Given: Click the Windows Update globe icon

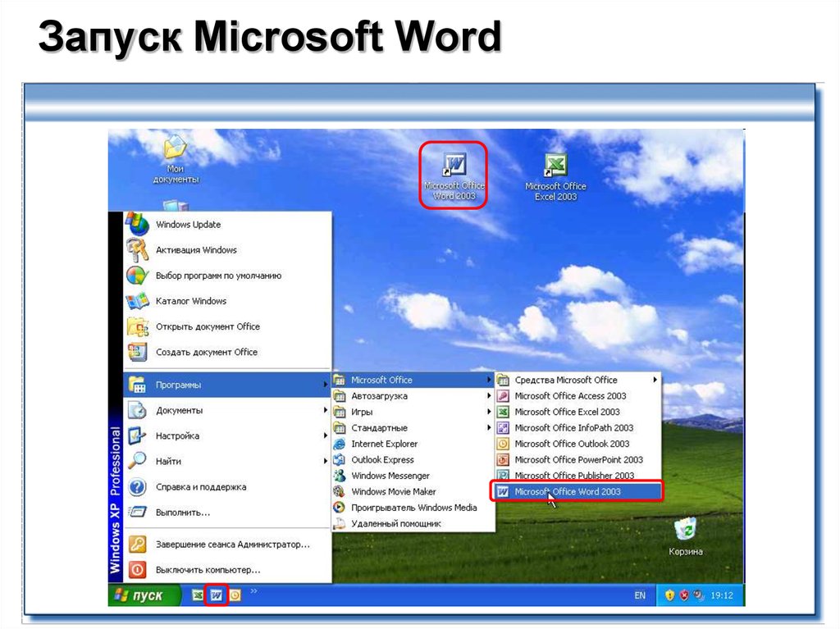Looking at the screenshot, I should tap(138, 224).
